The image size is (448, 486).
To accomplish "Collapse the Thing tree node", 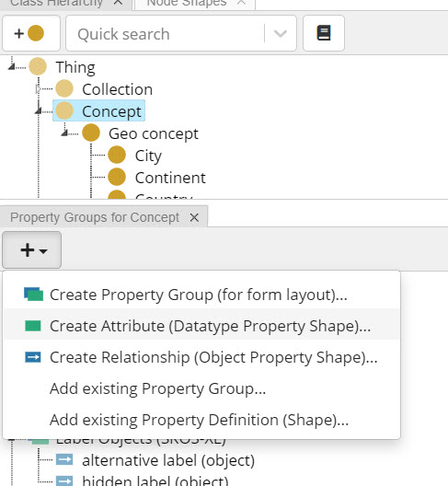I will (x=11, y=66).
